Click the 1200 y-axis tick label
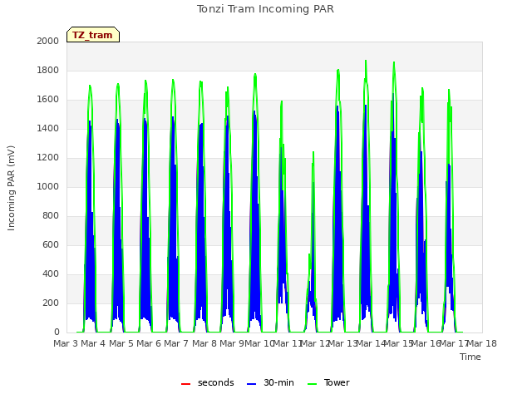The width and height of the screenshot is (532, 399). click(x=48, y=157)
